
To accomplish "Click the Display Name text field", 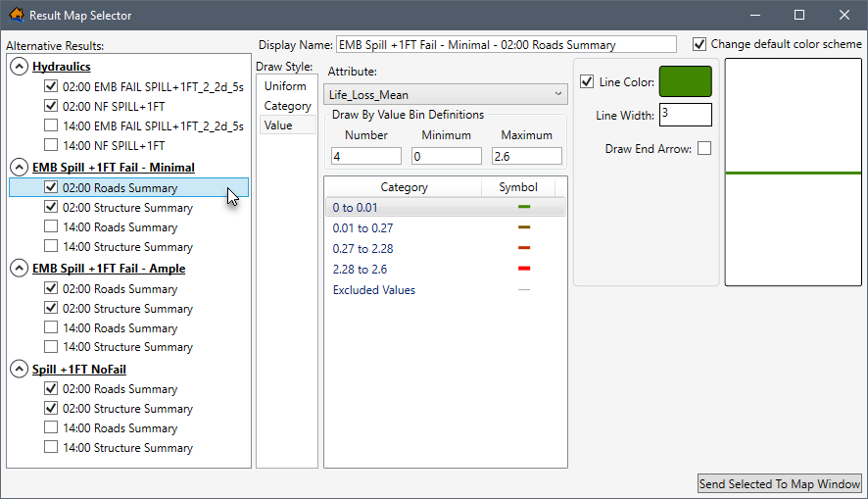I will 506,44.
